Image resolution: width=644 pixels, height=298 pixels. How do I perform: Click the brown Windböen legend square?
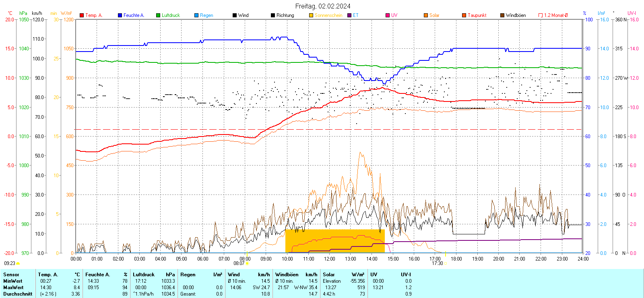(x=502, y=15)
